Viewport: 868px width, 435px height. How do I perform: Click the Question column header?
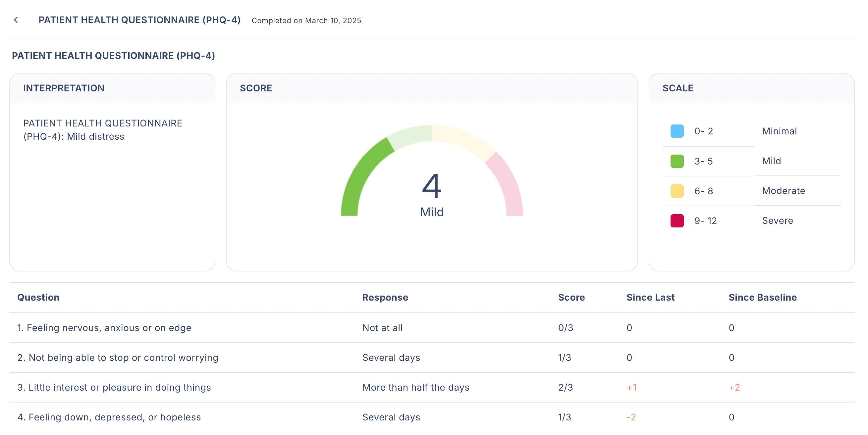tap(38, 297)
